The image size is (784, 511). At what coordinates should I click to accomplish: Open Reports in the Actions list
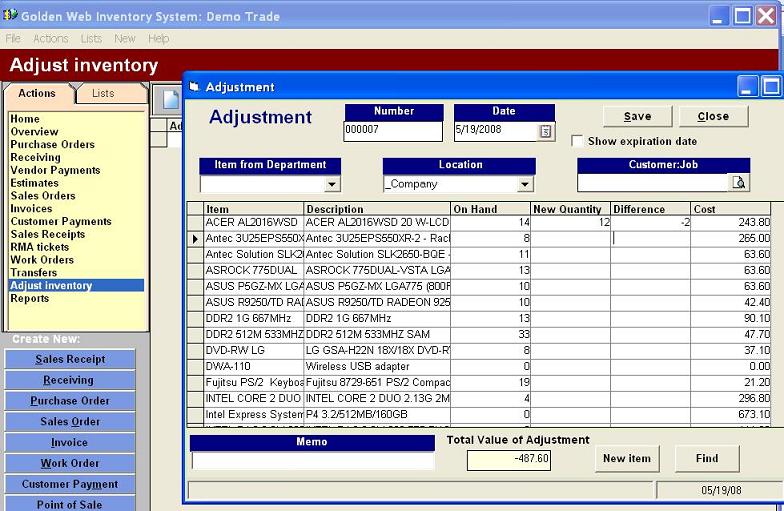click(30, 298)
